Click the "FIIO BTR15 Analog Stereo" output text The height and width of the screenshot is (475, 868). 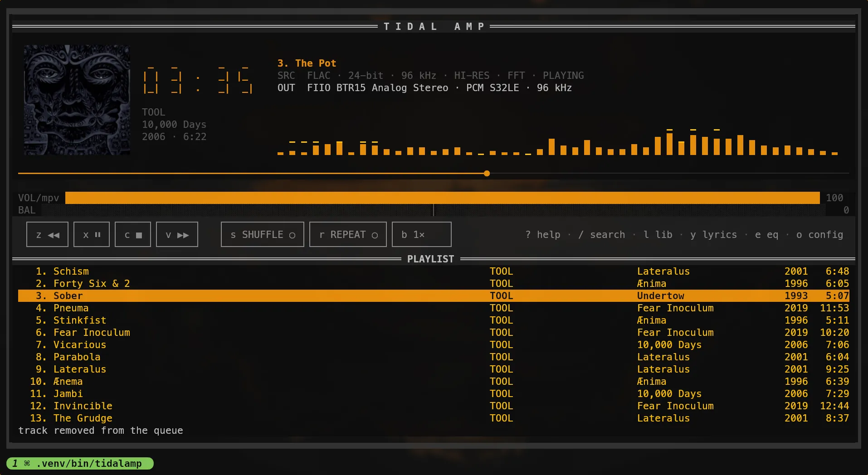[x=377, y=87]
